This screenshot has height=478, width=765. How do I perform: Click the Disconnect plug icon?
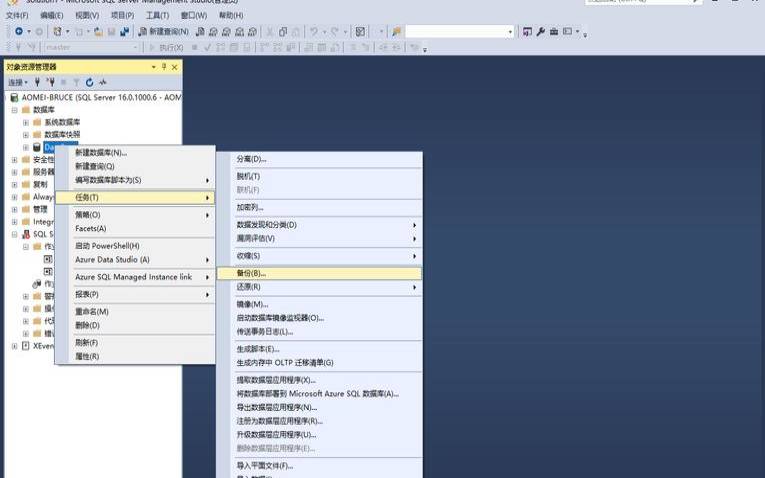coord(50,82)
